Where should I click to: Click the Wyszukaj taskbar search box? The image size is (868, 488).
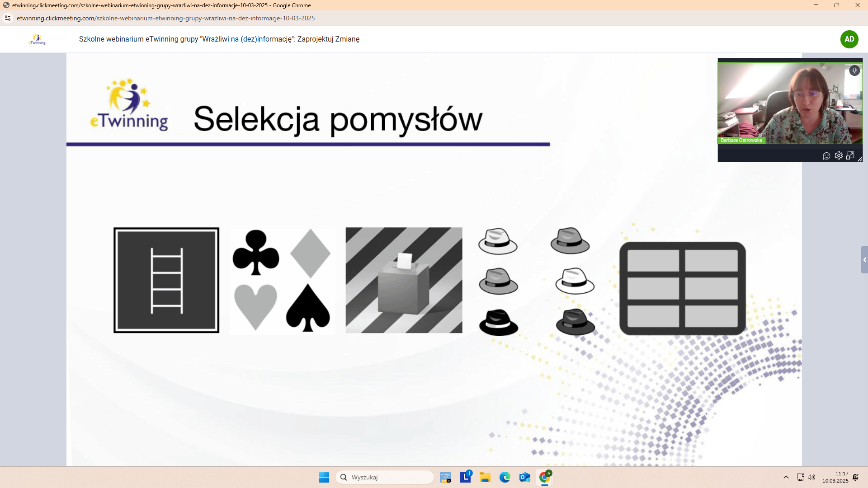(385, 477)
